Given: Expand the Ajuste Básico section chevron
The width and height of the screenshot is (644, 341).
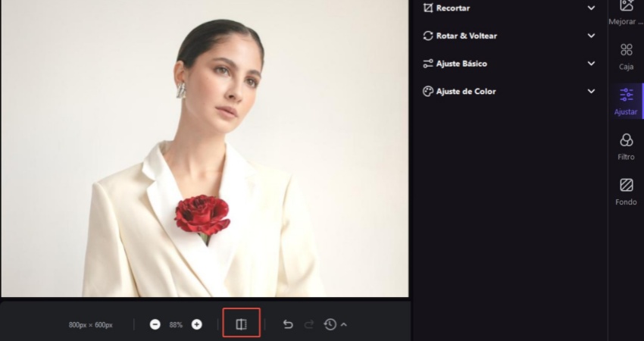Looking at the screenshot, I should point(591,64).
